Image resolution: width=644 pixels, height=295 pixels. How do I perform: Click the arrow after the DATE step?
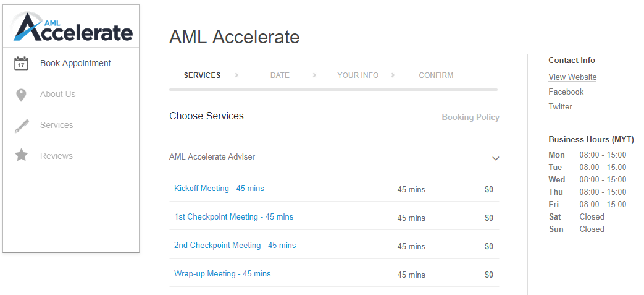click(315, 75)
